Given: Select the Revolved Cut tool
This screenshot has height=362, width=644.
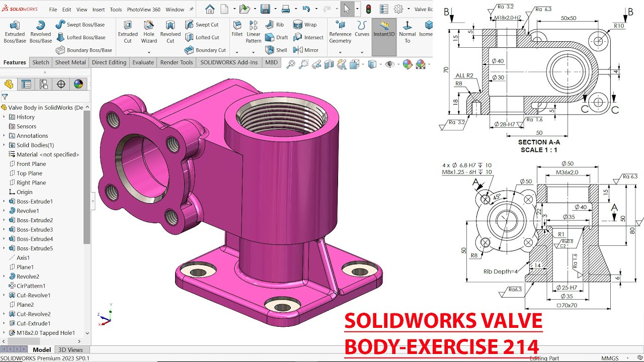Looking at the screenshot, I should 171,32.
